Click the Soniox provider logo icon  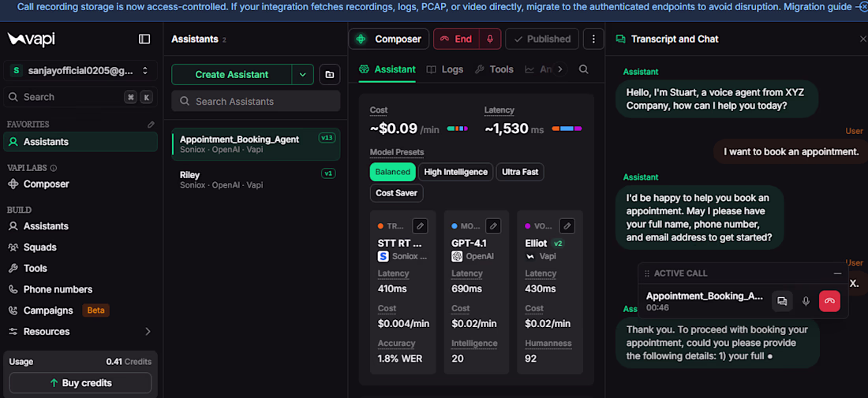click(383, 256)
